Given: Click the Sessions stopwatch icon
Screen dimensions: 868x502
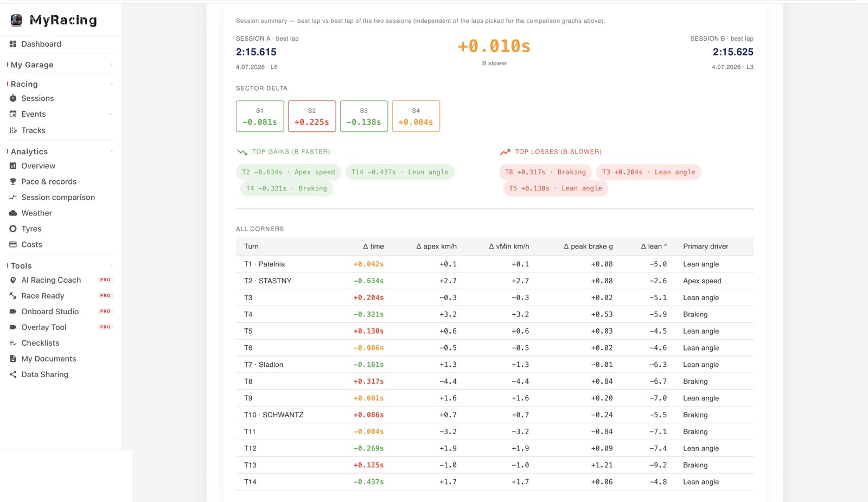Looking at the screenshot, I should [13, 98].
